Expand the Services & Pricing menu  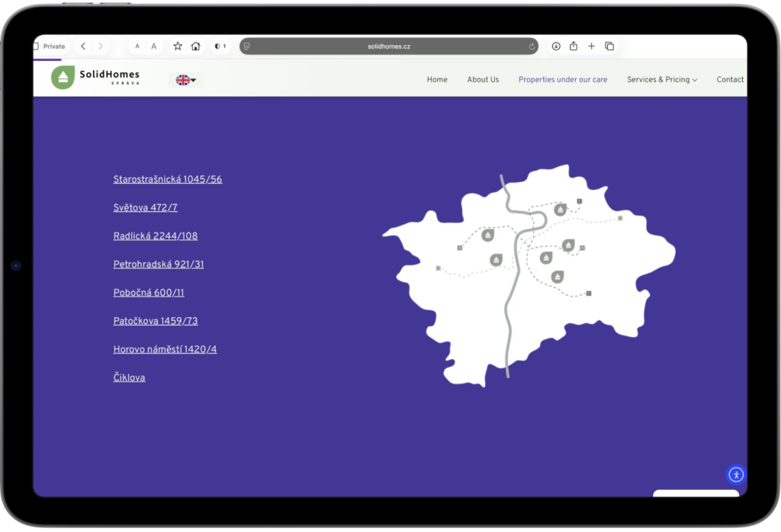pyautogui.click(x=661, y=79)
